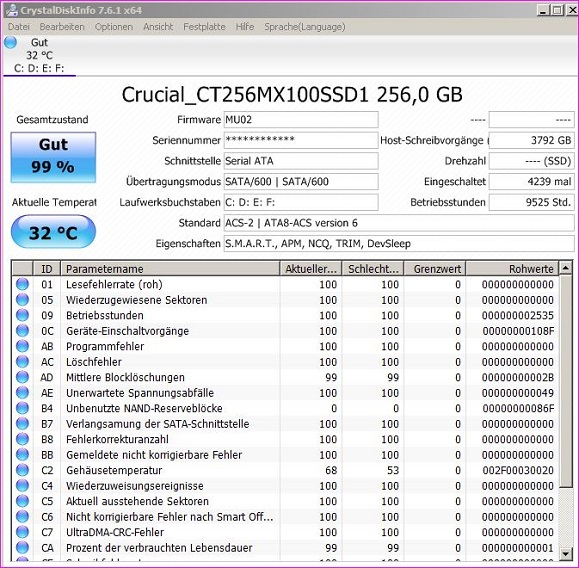Click the Eigenschaften field listing S.M.A.R.T.
Screen dimensions: 579x568
click(399, 244)
